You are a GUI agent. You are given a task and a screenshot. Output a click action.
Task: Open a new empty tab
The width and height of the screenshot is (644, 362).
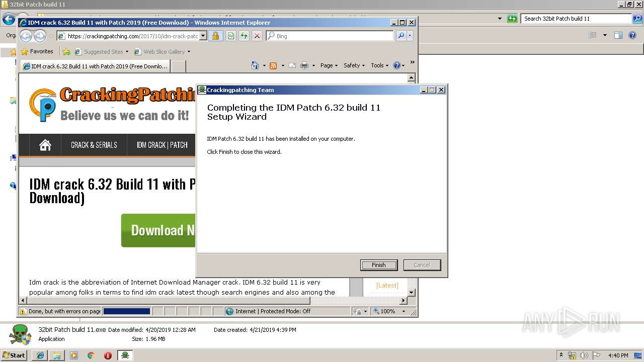click(179, 66)
